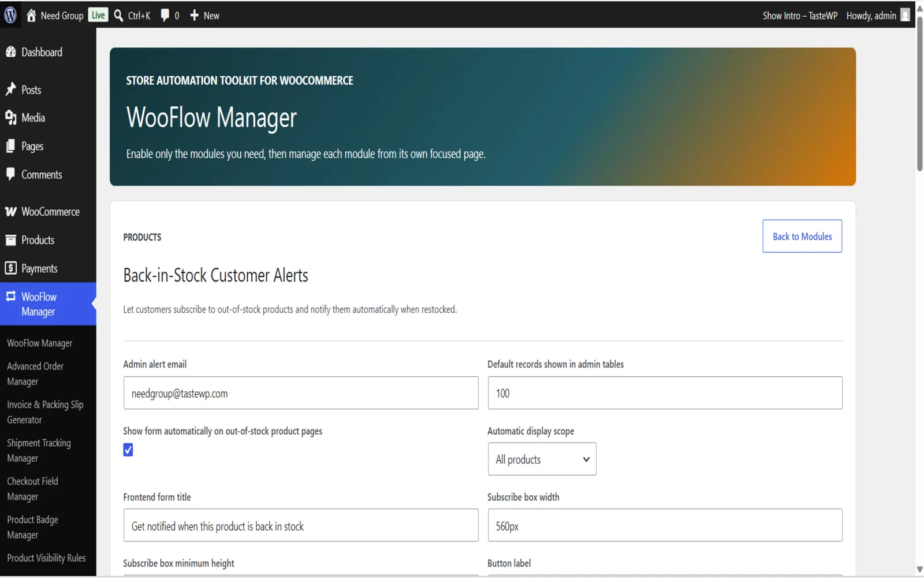Viewport: 924px width, 578px height.
Task: Click the Media icon in sidebar
Action: (x=11, y=118)
